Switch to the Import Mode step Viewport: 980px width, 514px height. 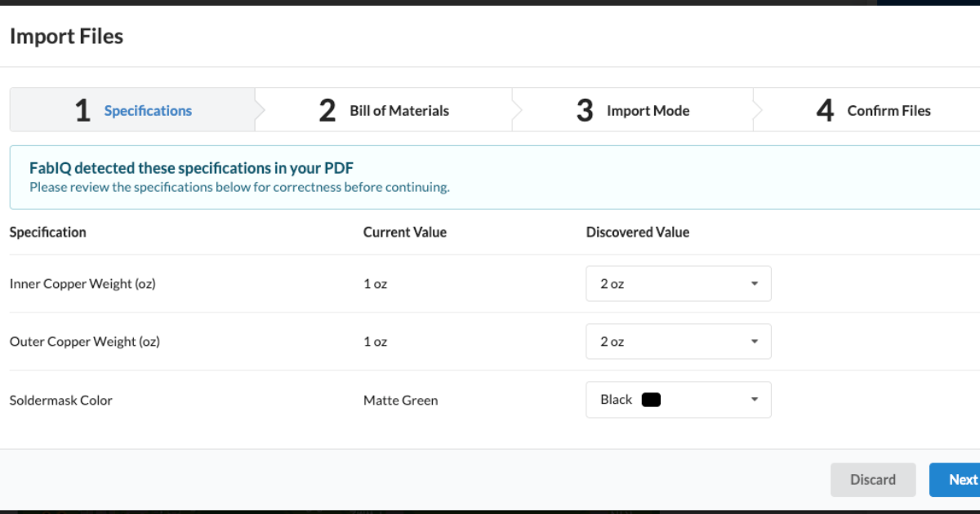coord(648,110)
